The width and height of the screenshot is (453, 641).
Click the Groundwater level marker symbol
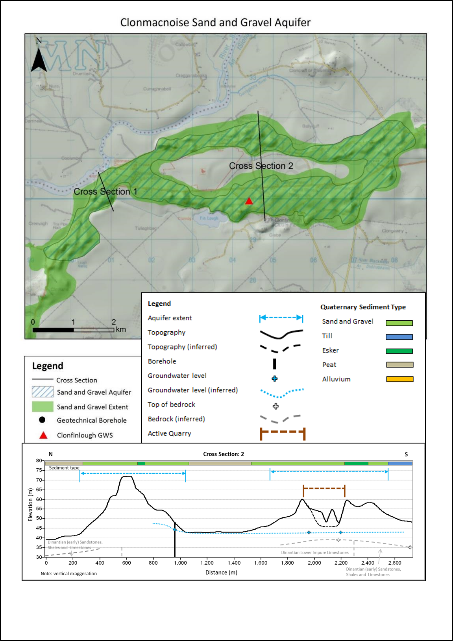[275, 379]
